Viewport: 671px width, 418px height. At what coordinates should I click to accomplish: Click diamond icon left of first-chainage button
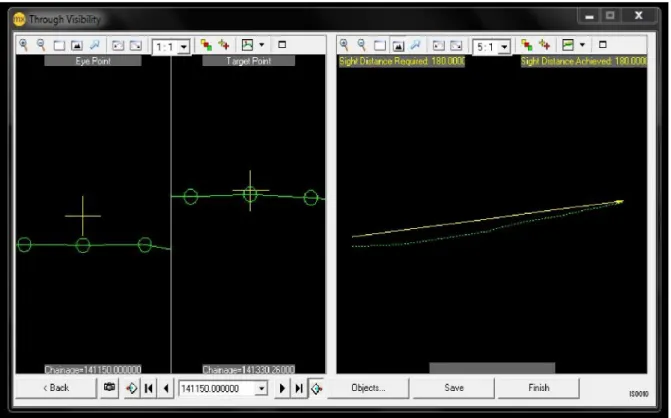(132, 388)
